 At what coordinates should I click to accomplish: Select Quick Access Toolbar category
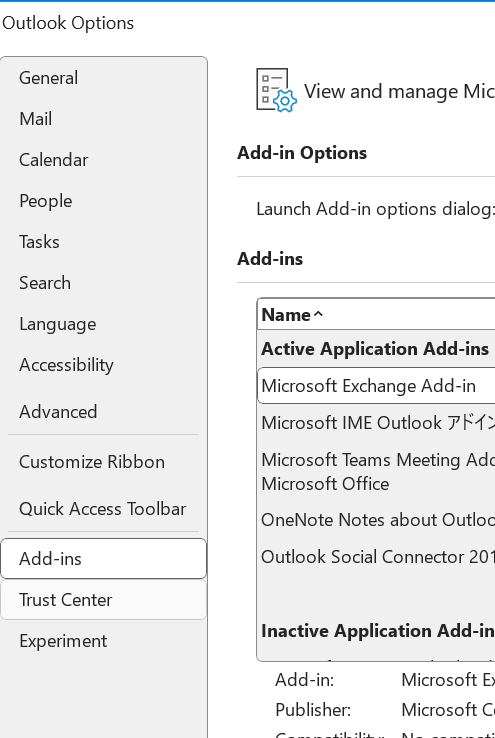[x=104, y=509]
